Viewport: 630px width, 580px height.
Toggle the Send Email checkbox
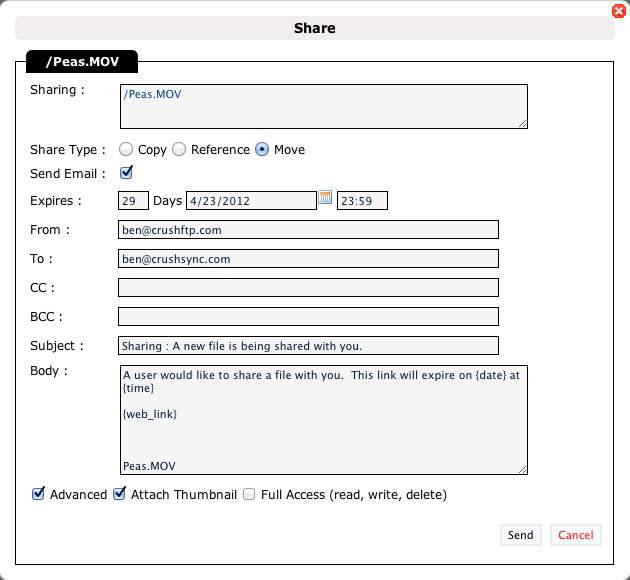click(x=126, y=173)
